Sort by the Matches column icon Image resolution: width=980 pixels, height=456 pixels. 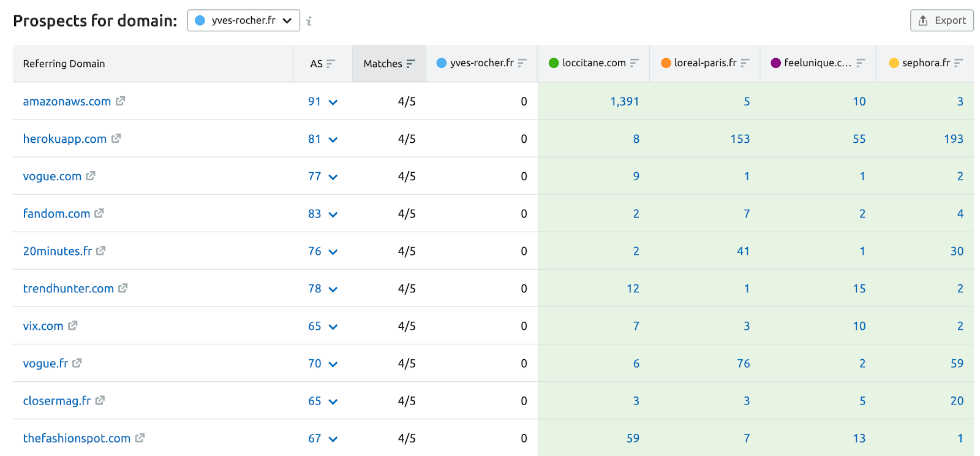[410, 63]
